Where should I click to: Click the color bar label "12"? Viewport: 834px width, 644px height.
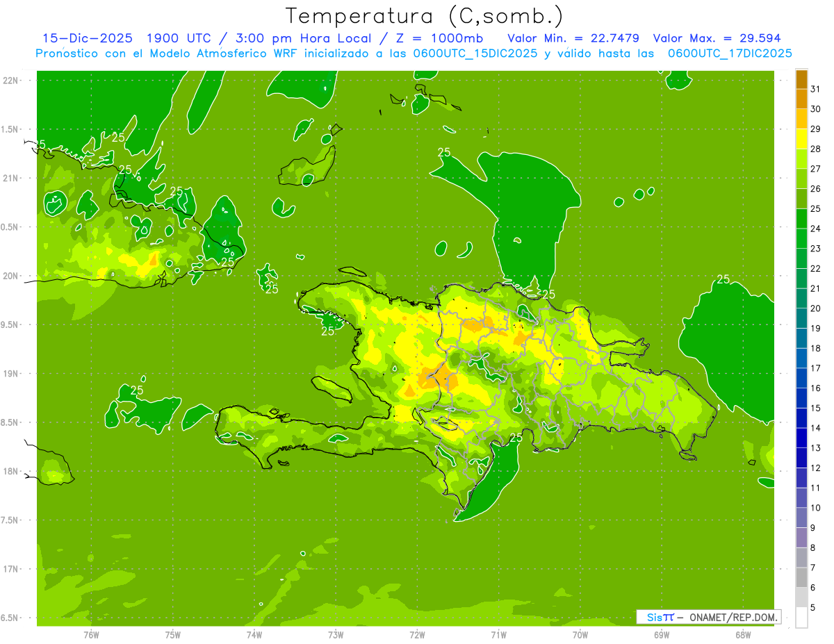pyautogui.click(x=816, y=468)
